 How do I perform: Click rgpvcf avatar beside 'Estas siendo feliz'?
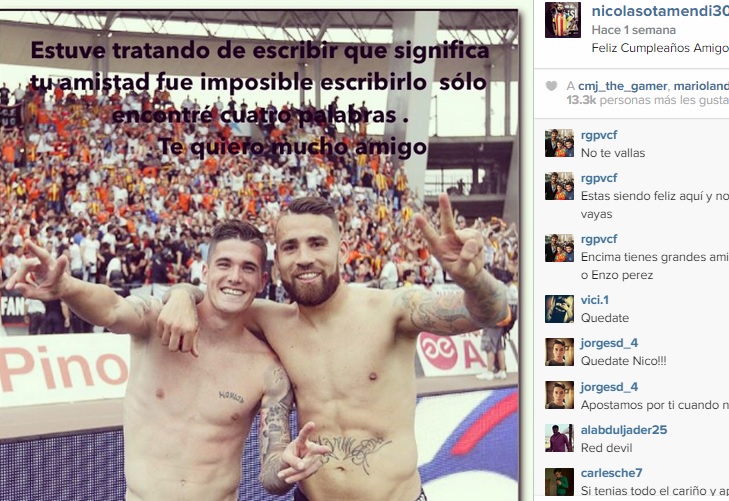pos(559,186)
